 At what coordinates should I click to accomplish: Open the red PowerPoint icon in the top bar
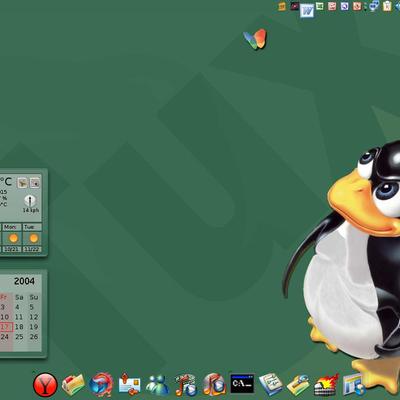tap(332, 6)
